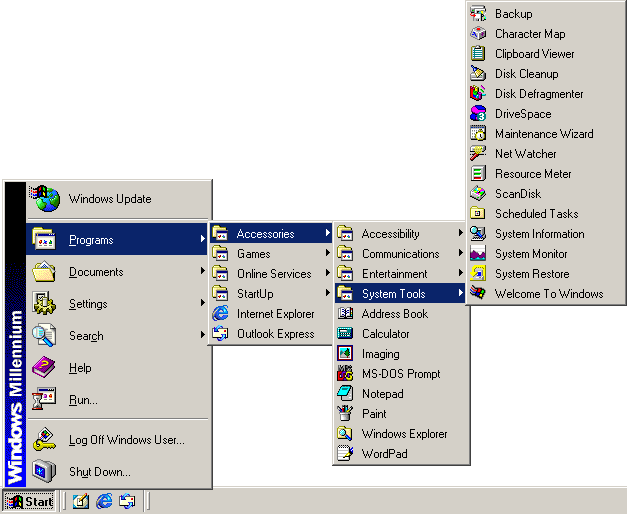Expand the Search submenu arrow
This screenshot has width=627, height=514.
pyautogui.click(x=202, y=335)
